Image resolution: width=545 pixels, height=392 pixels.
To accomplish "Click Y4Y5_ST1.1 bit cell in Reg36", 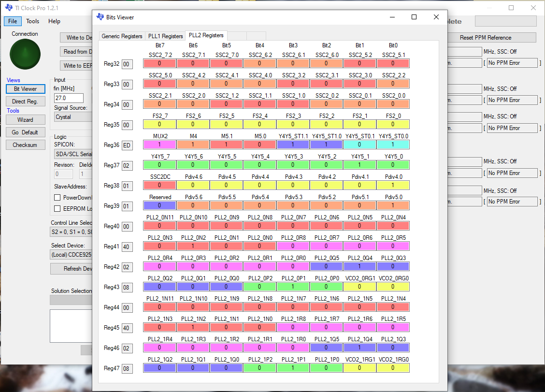I will click(x=293, y=145).
